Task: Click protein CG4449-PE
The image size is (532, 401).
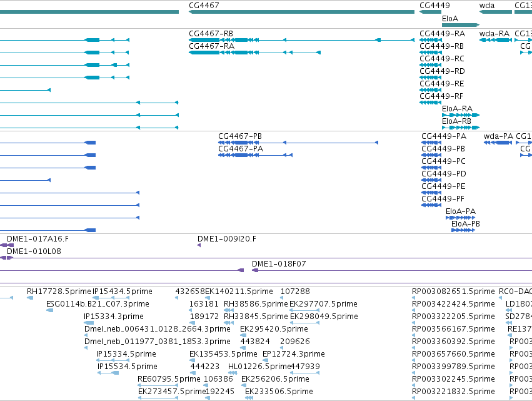Action: [431, 193]
